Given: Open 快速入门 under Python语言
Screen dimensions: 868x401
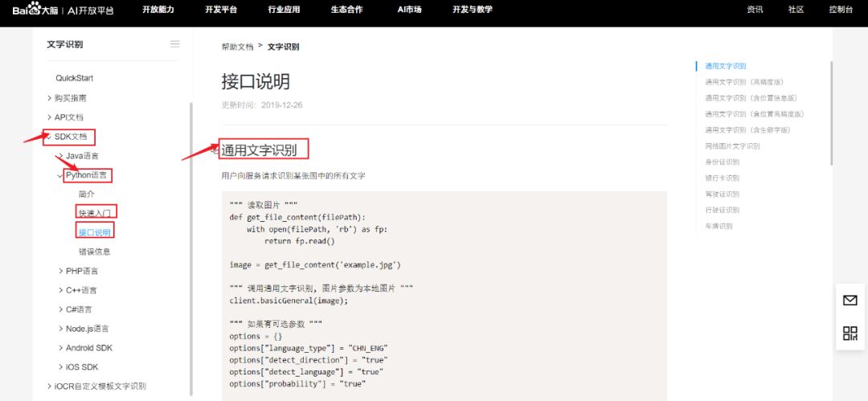Looking at the screenshot, I should pyautogui.click(x=95, y=213).
